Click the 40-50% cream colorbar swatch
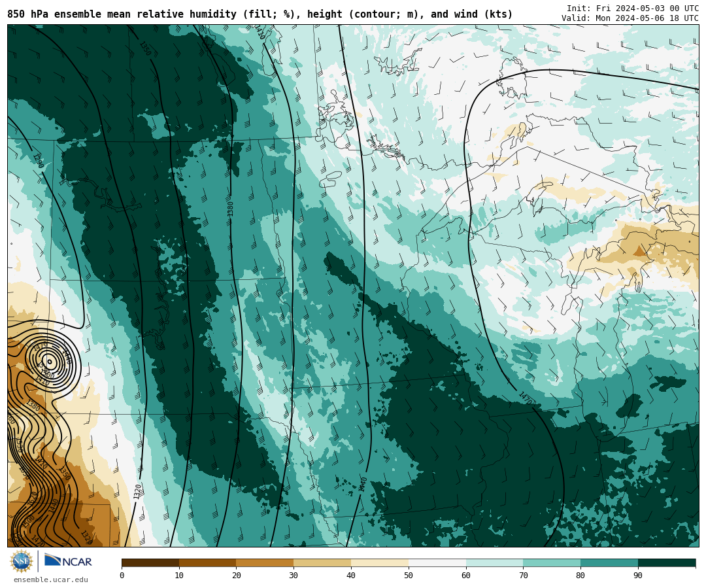Viewport: 706px width, 588px height. click(380, 562)
